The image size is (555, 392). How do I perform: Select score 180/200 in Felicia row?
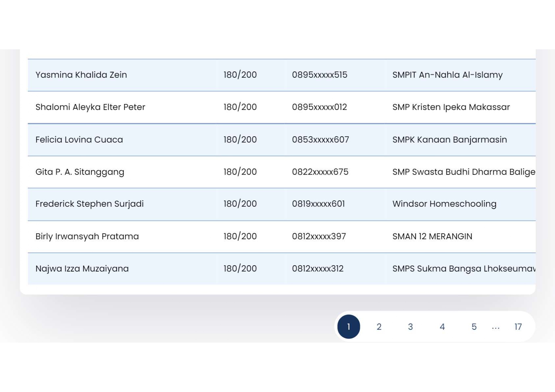click(240, 139)
